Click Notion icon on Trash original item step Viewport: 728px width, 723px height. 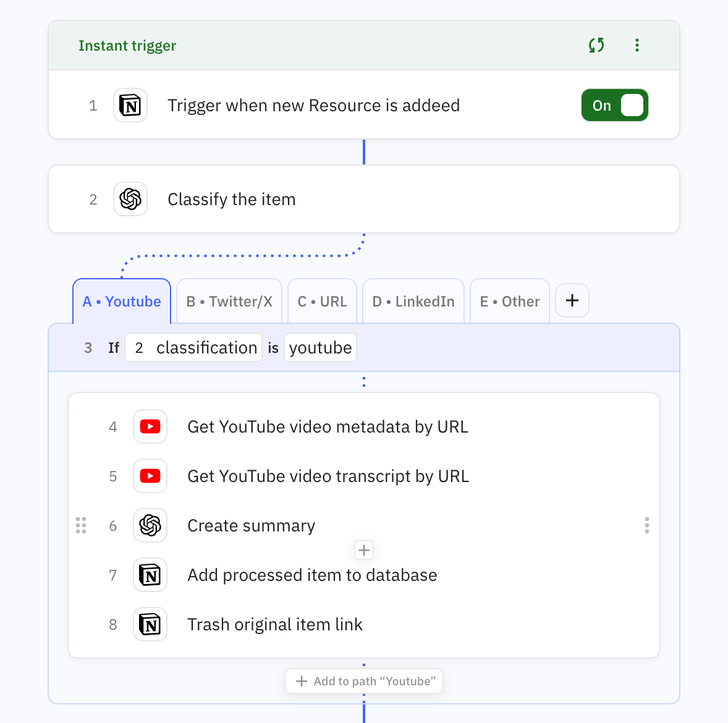[150, 624]
